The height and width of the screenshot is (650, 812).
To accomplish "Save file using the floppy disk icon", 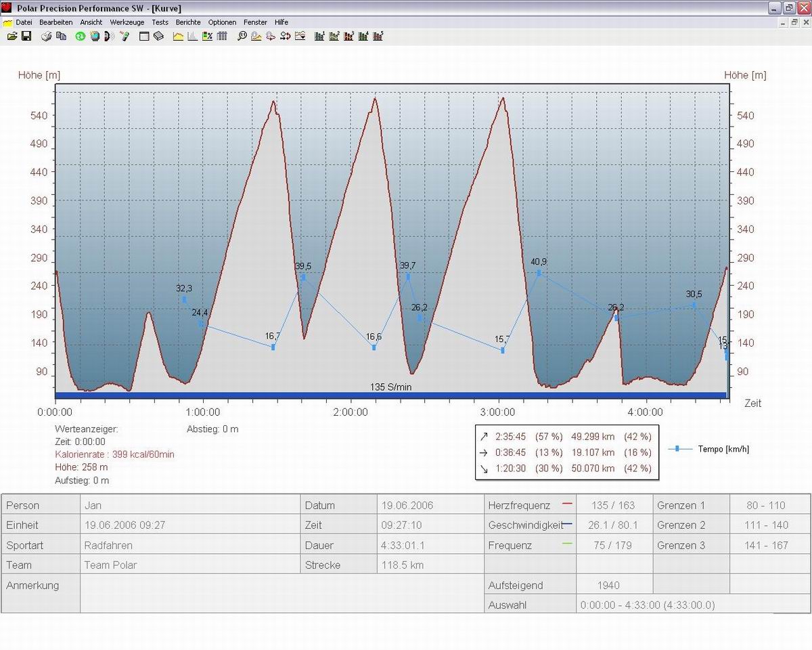I will [26, 36].
